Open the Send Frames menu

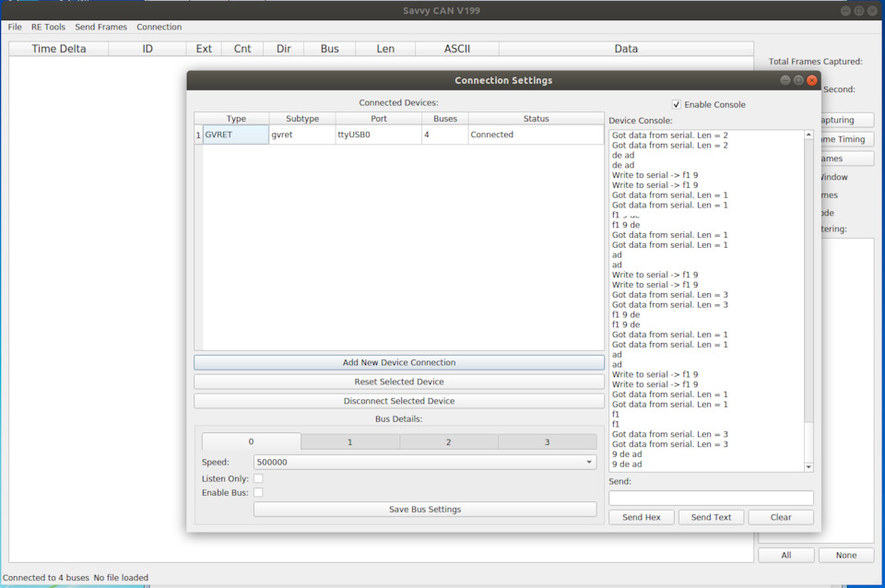101,27
